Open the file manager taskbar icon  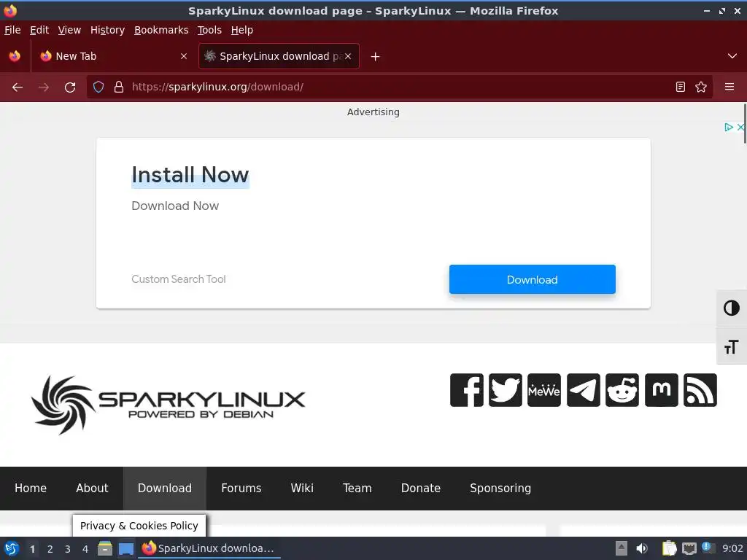pyautogui.click(x=105, y=548)
